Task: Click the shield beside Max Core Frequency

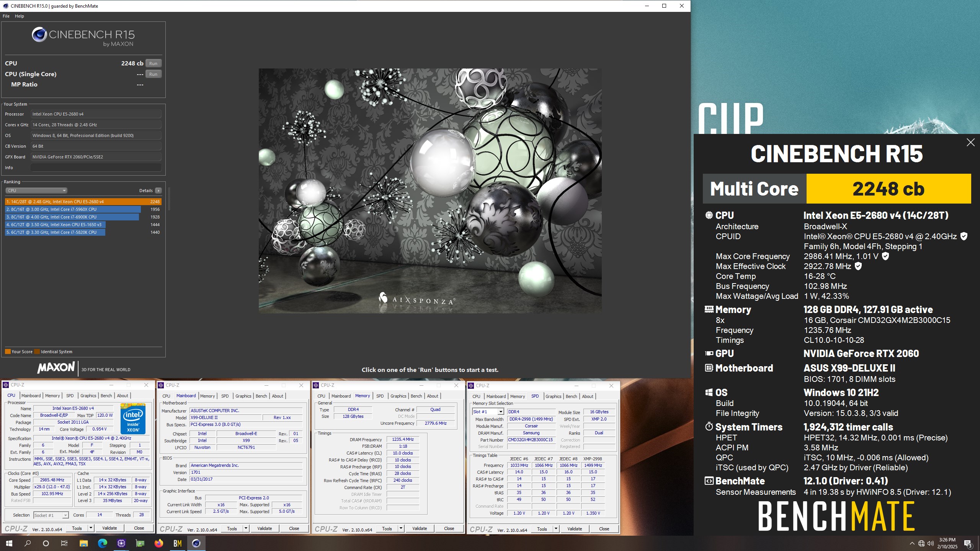Action: pyautogui.click(x=885, y=256)
